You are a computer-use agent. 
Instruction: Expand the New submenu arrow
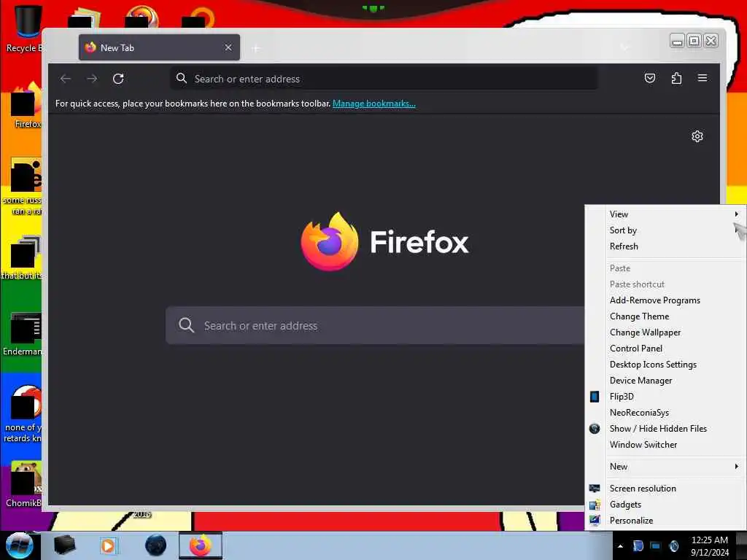coord(737,467)
